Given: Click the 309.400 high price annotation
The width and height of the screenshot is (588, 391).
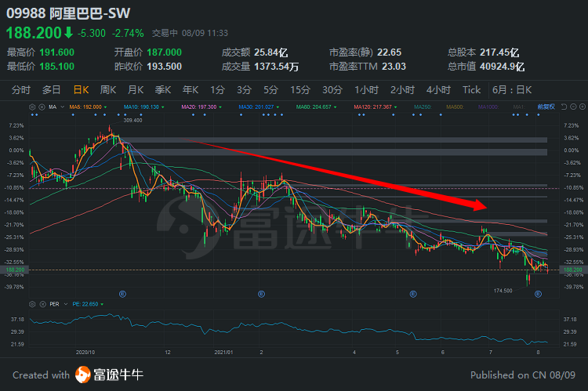Looking at the screenshot, I should click(132, 121).
